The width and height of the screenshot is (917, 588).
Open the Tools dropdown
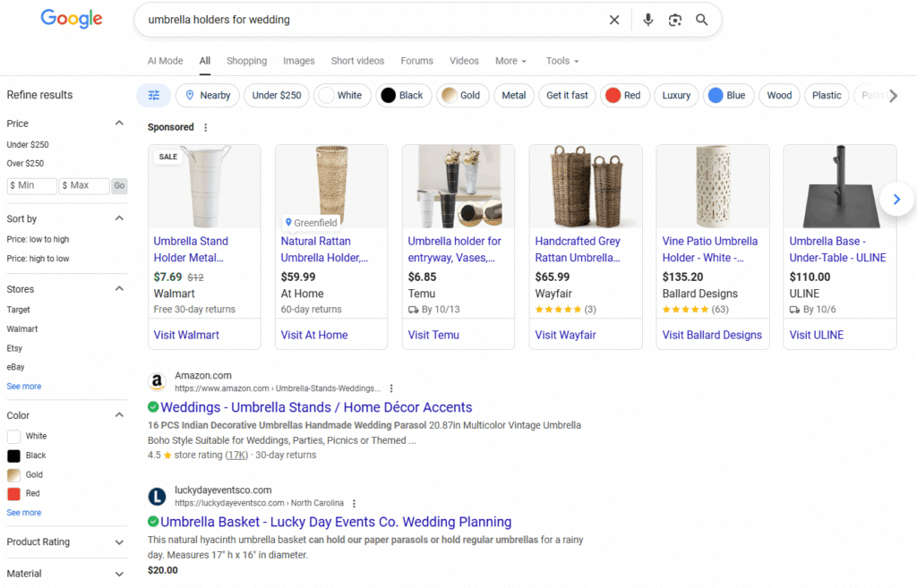pyautogui.click(x=561, y=61)
